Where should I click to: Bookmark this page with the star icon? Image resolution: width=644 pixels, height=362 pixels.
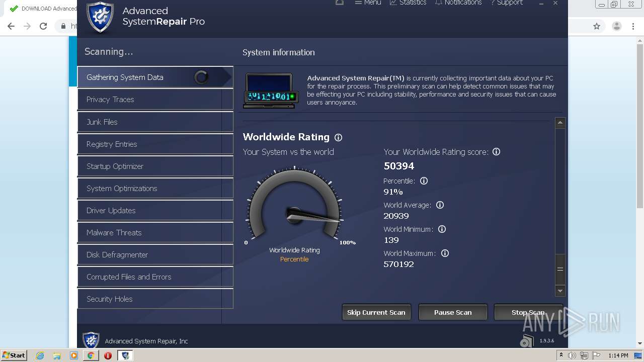[597, 26]
